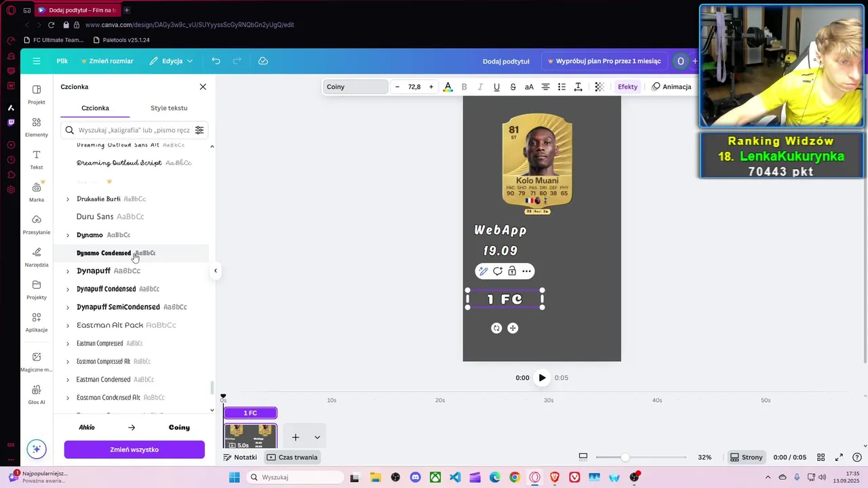The image size is (868, 488).
Task: Collapse the side panel arrow
Action: (x=216, y=271)
